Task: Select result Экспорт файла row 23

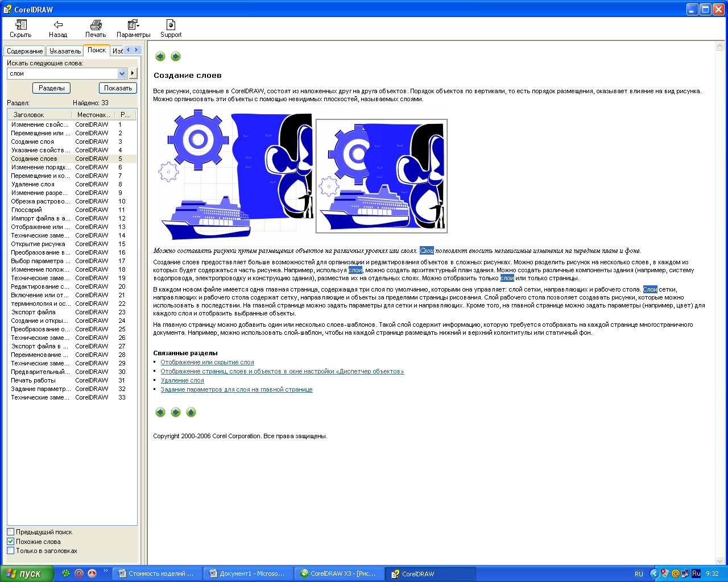Action: [72, 312]
